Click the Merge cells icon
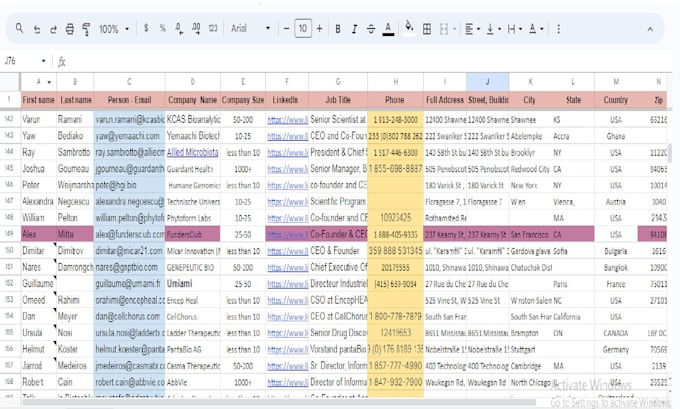The width and height of the screenshot is (680, 409). tap(444, 29)
